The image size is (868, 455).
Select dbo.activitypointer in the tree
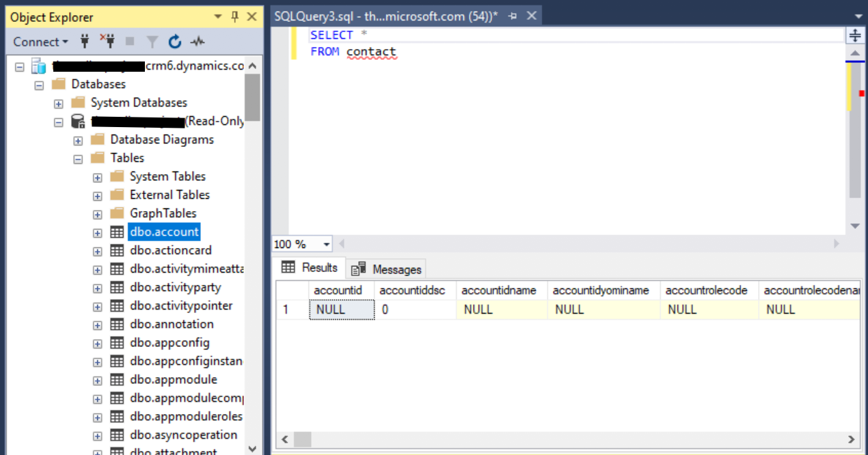[x=180, y=306]
